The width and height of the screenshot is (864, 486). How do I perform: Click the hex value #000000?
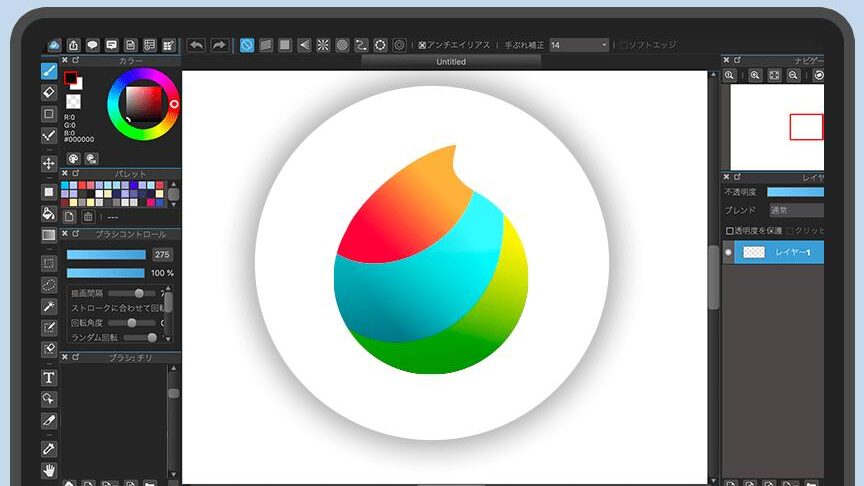click(x=79, y=139)
